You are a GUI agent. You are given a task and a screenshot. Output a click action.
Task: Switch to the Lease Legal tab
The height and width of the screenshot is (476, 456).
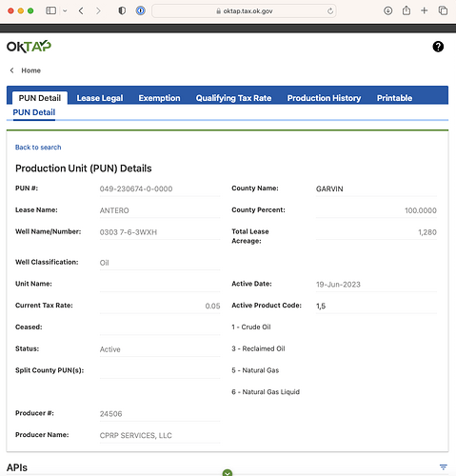point(100,98)
